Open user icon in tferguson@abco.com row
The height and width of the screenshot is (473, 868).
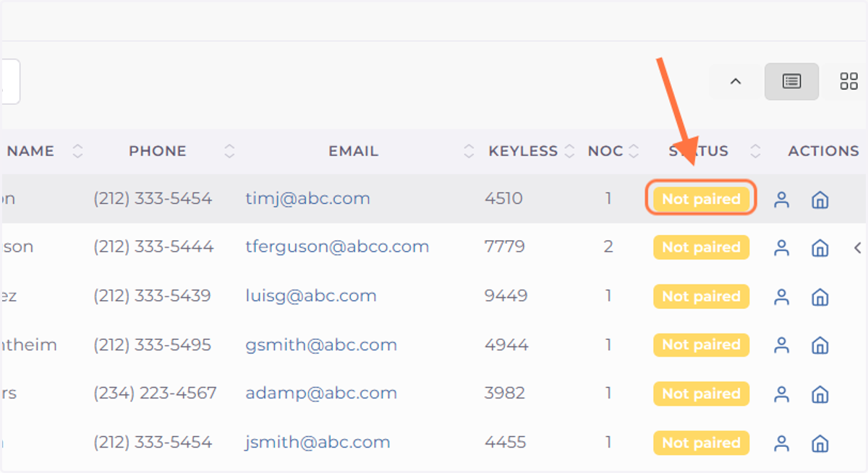[781, 248]
